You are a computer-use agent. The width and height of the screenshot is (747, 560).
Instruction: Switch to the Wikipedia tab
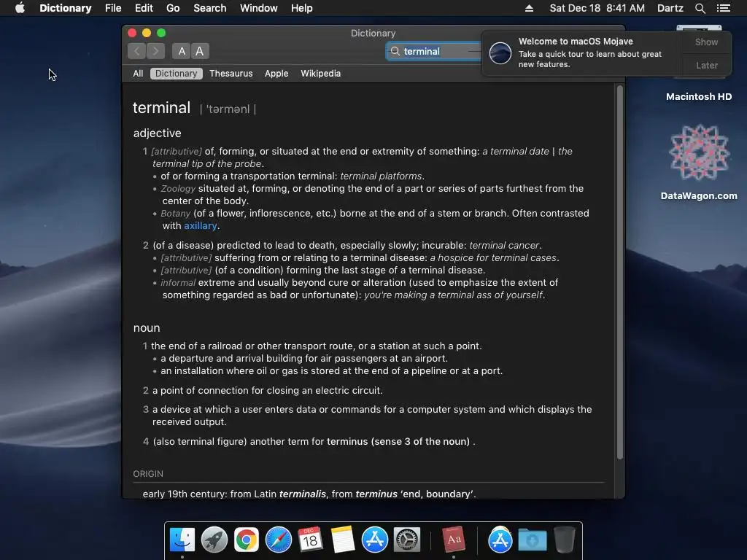(x=321, y=74)
